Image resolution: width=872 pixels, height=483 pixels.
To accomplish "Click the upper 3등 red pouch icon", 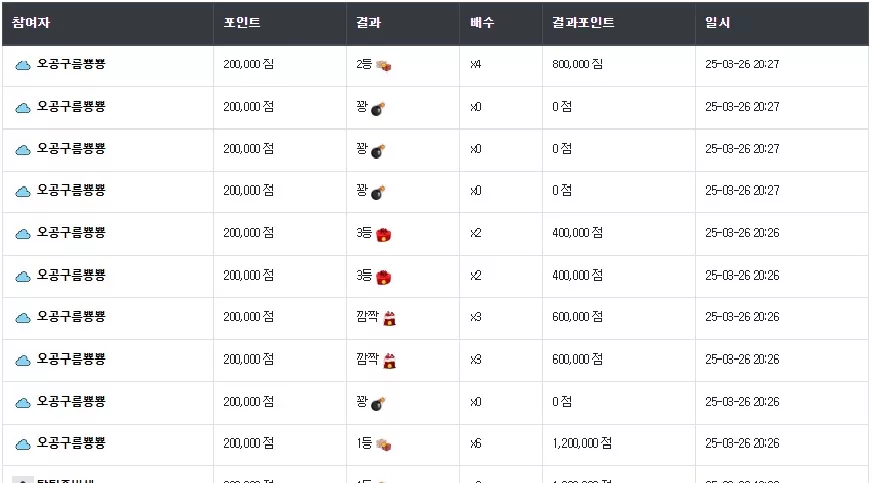I will pyautogui.click(x=384, y=235).
